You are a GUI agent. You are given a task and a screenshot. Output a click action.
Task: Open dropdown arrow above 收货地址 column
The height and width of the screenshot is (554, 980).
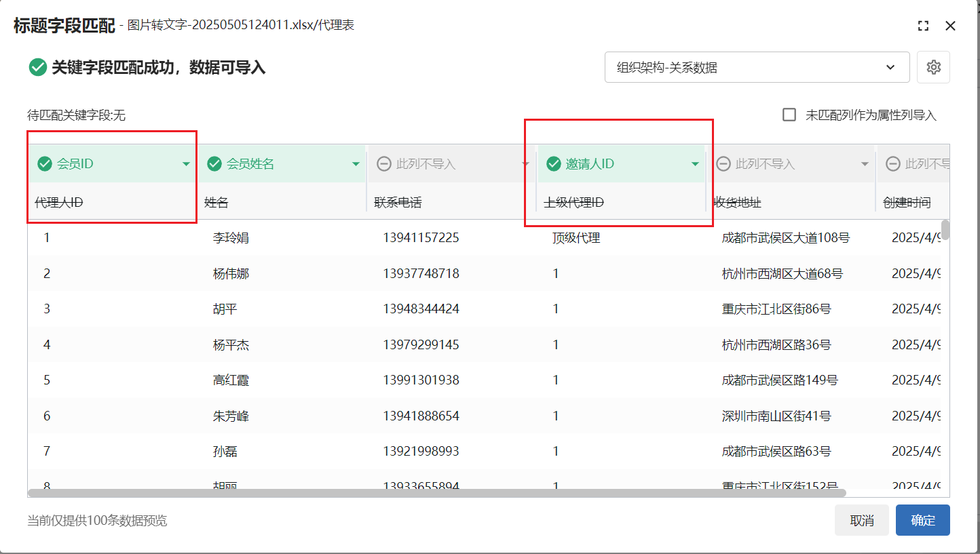865,164
